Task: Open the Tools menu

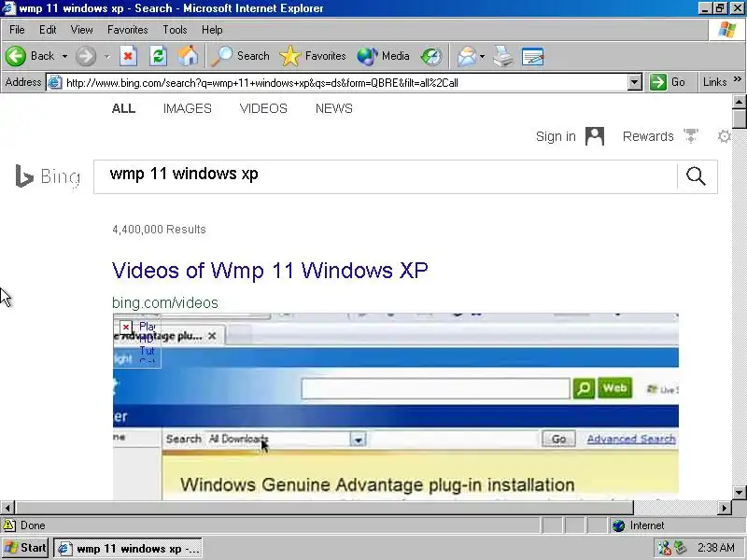Action: click(x=175, y=30)
